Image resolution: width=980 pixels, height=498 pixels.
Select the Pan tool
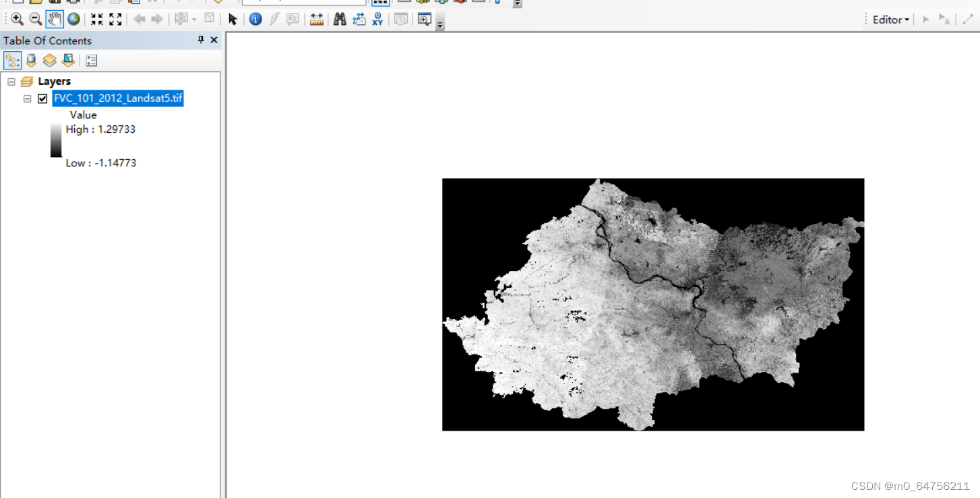pyautogui.click(x=53, y=19)
